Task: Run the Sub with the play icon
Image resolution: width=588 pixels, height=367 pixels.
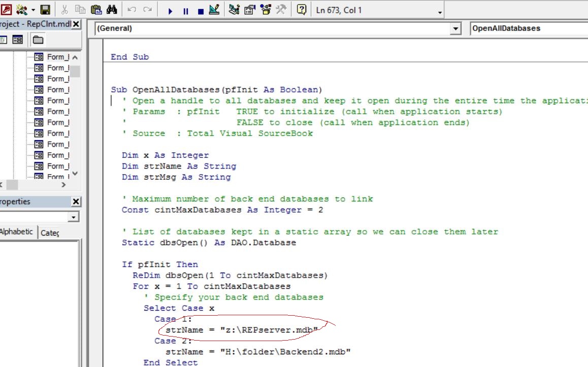Action: pos(170,11)
